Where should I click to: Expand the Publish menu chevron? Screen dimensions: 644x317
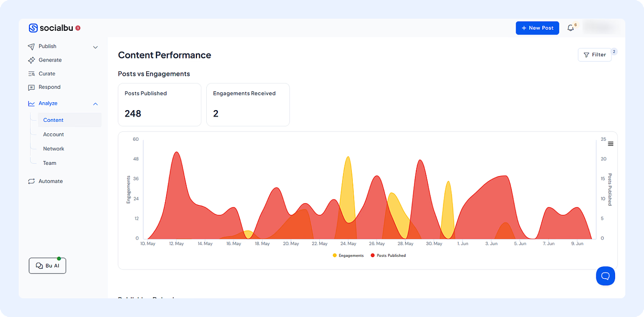95,47
